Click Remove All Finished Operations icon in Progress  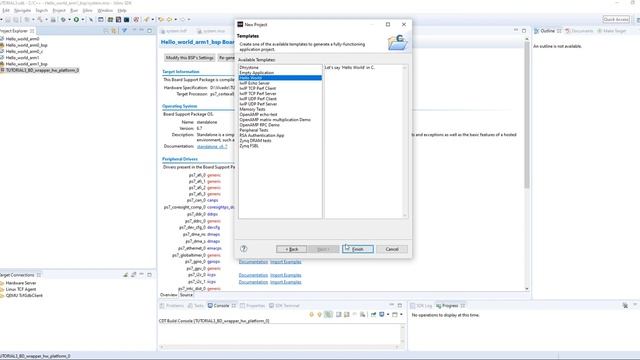pyautogui.click(x=625, y=305)
